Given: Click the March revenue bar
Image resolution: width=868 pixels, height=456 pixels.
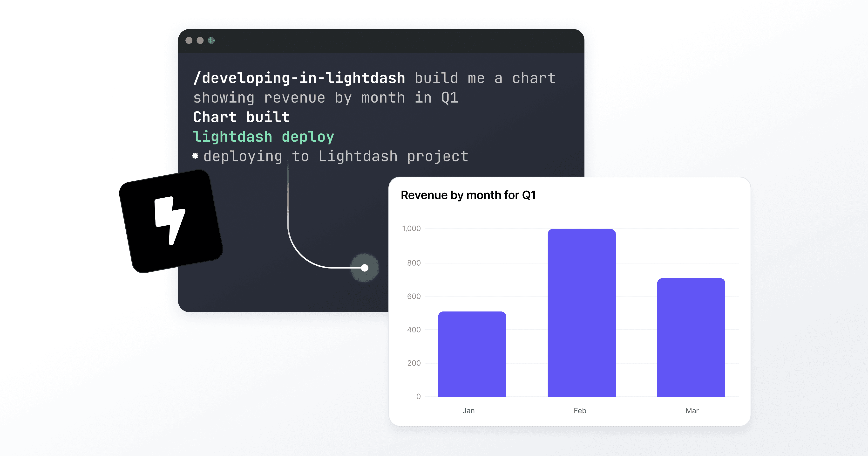Looking at the screenshot, I should (691, 337).
